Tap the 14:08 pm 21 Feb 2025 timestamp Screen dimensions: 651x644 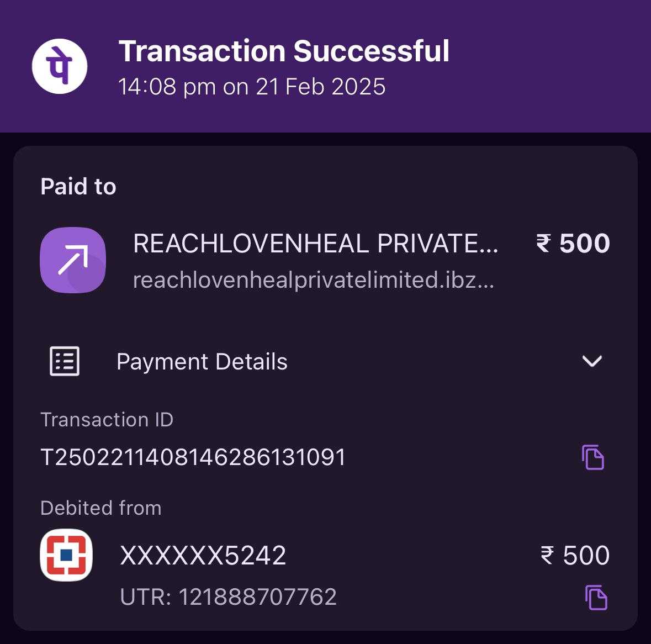coord(252,86)
